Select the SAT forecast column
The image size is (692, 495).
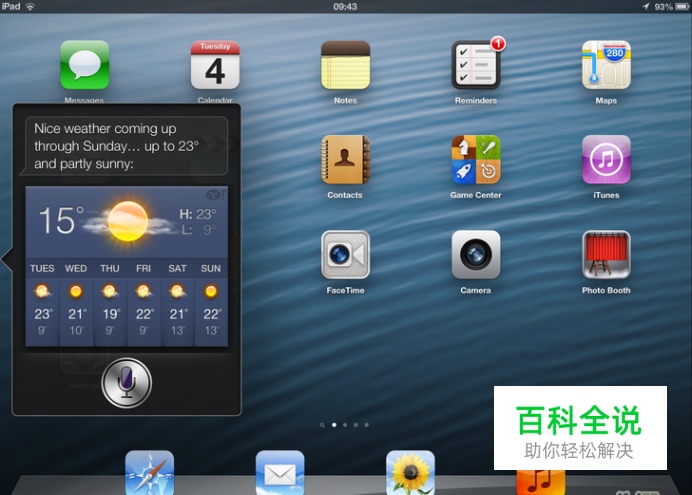[x=177, y=302]
